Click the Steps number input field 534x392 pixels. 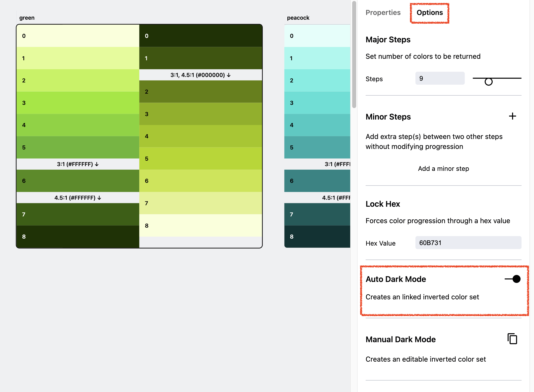[440, 78]
